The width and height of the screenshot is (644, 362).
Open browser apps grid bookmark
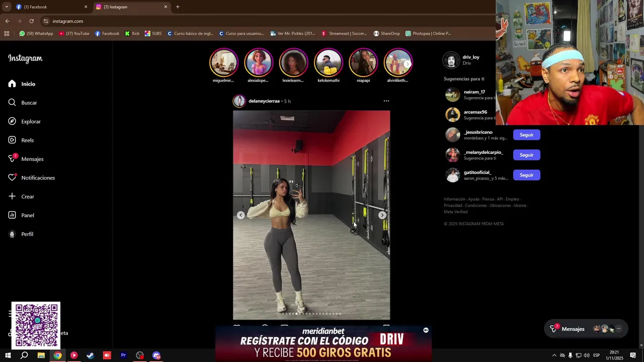pos(7,34)
